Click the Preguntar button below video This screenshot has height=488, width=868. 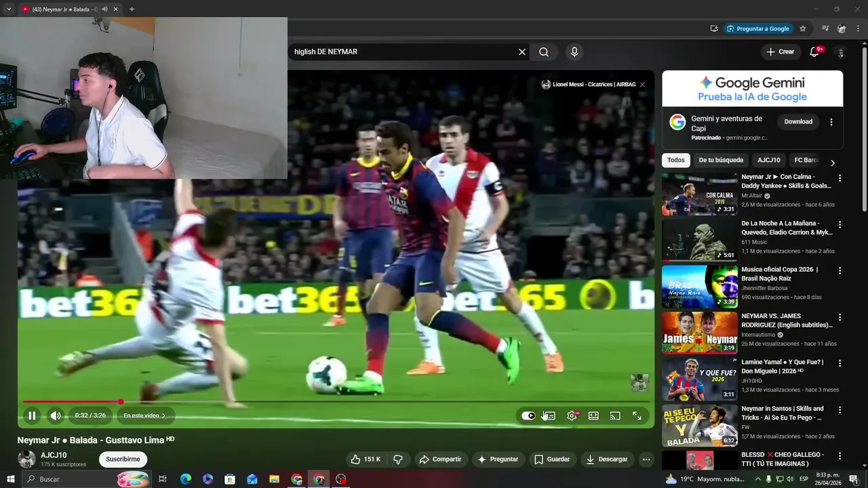tap(498, 460)
